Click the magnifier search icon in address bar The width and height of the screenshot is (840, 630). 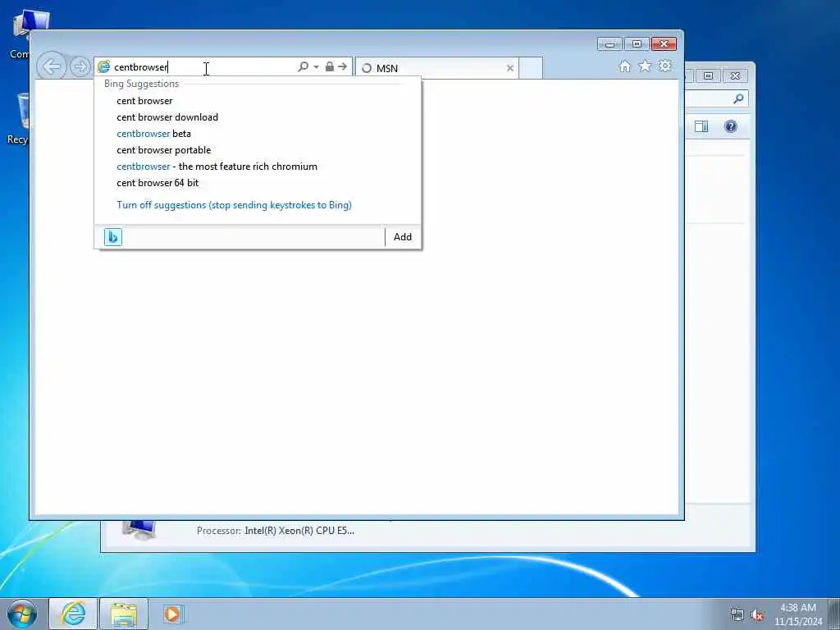click(303, 66)
